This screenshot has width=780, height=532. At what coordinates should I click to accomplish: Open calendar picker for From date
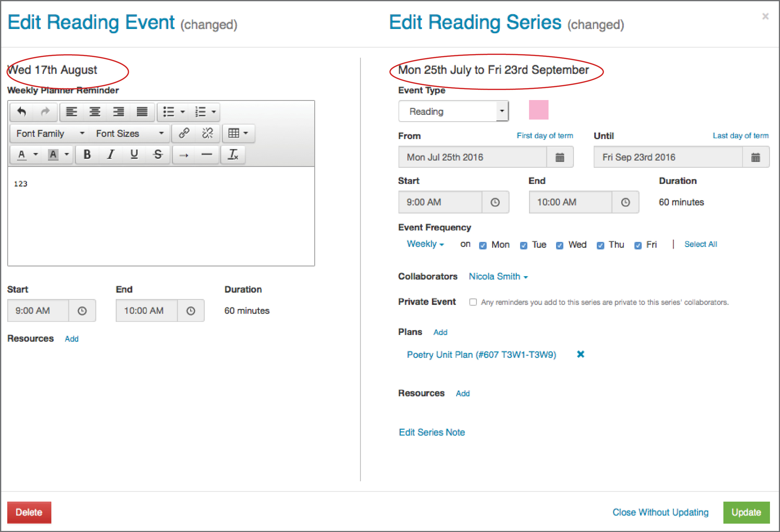tap(559, 157)
